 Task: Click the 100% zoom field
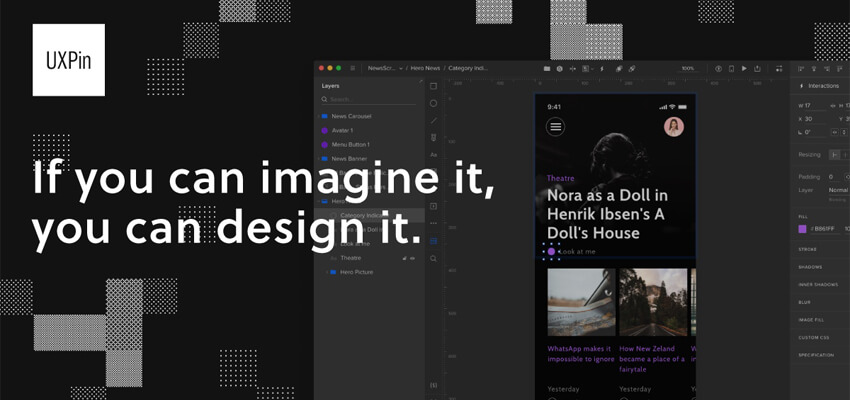pyautogui.click(x=688, y=68)
